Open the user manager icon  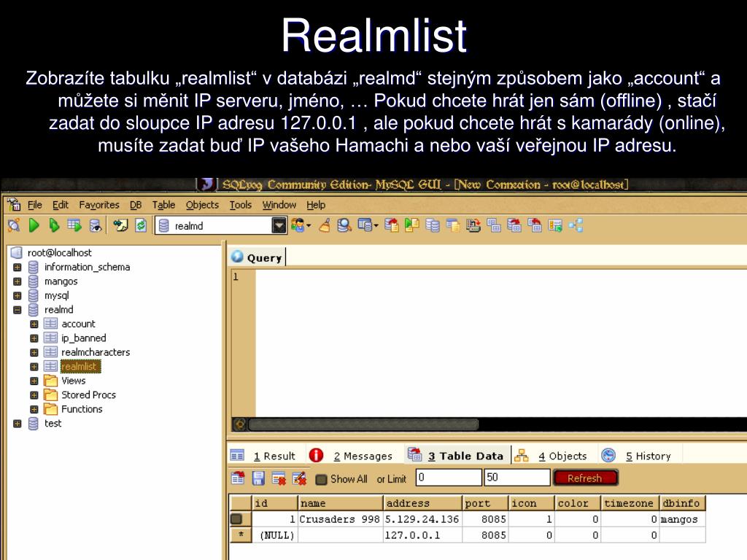[x=298, y=225]
